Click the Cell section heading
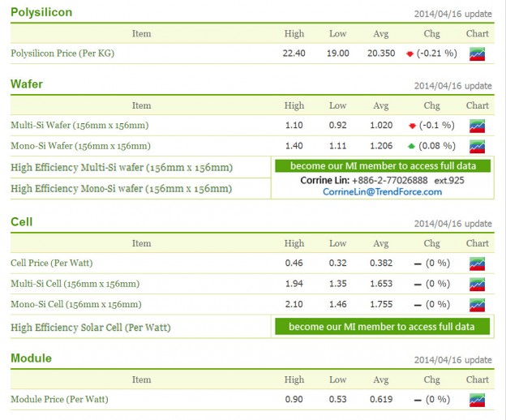This screenshot has height=420, width=506. [x=22, y=222]
